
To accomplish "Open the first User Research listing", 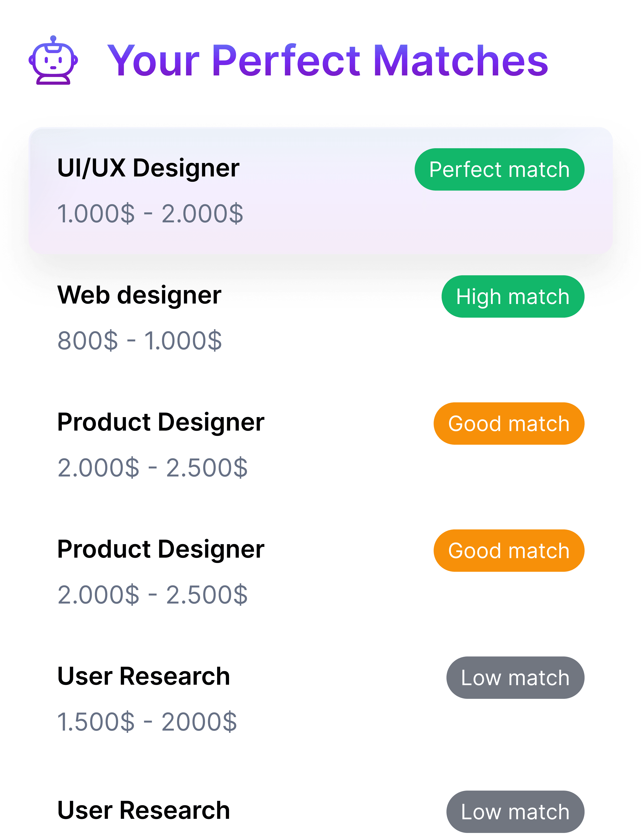I will pos(143,676).
